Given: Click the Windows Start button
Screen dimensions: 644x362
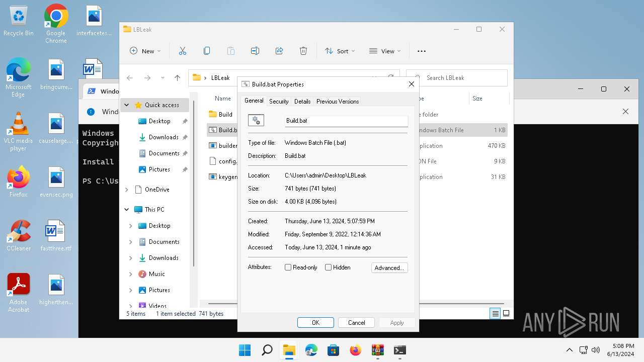Looking at the screenshot, I should click(x=245, y=350).
